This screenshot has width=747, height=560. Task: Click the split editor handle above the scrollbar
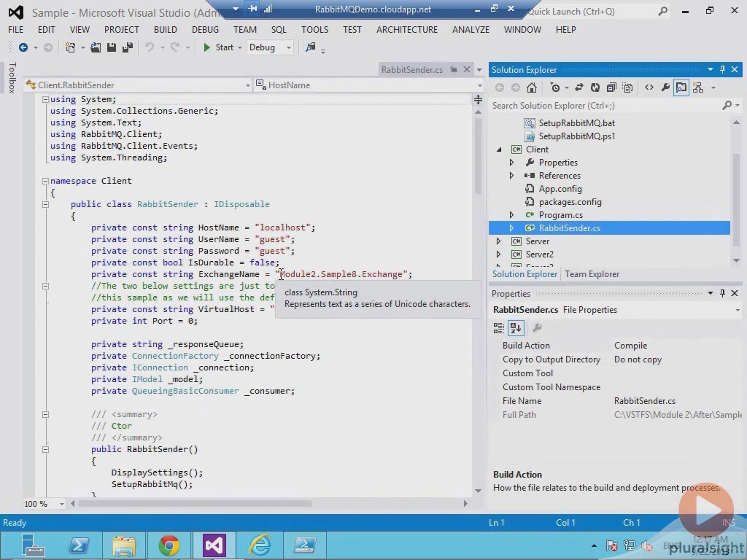pyautogui.click(x=478, y=99)
